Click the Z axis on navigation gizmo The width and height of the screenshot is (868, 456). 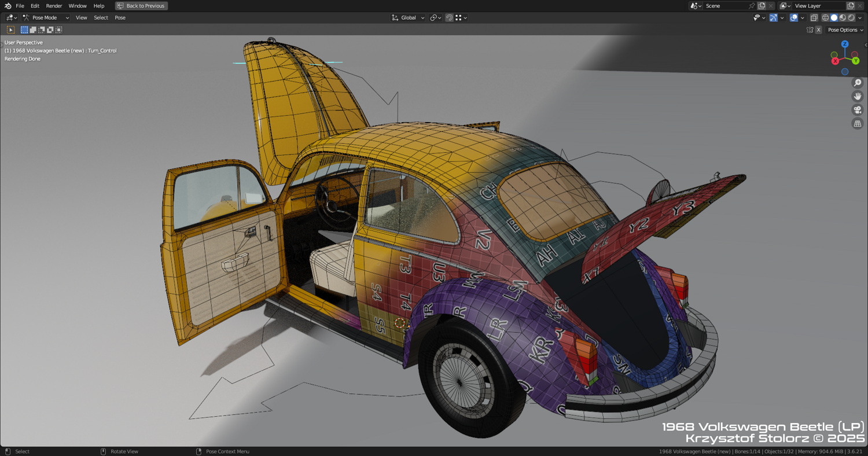pyautogui.click(x=845, y=44)
